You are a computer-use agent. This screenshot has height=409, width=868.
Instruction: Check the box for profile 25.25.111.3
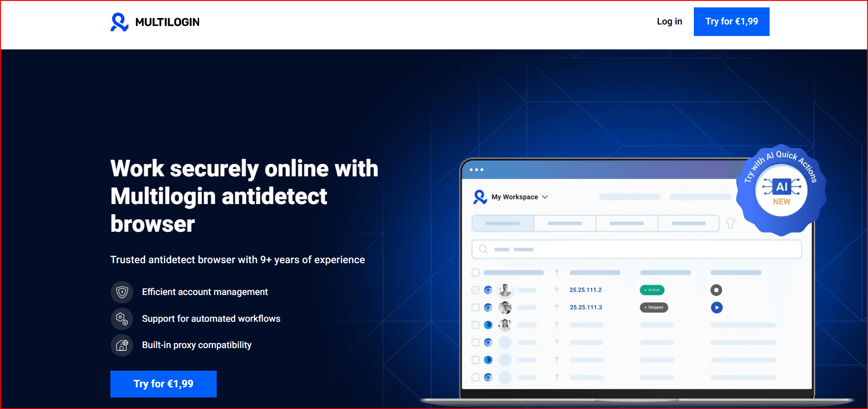tap(475, 307)
